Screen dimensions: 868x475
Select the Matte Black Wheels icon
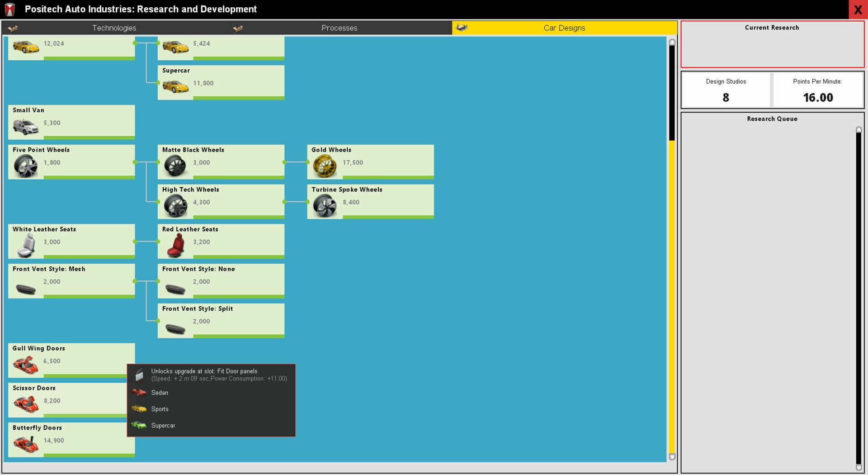coord(175,166)
